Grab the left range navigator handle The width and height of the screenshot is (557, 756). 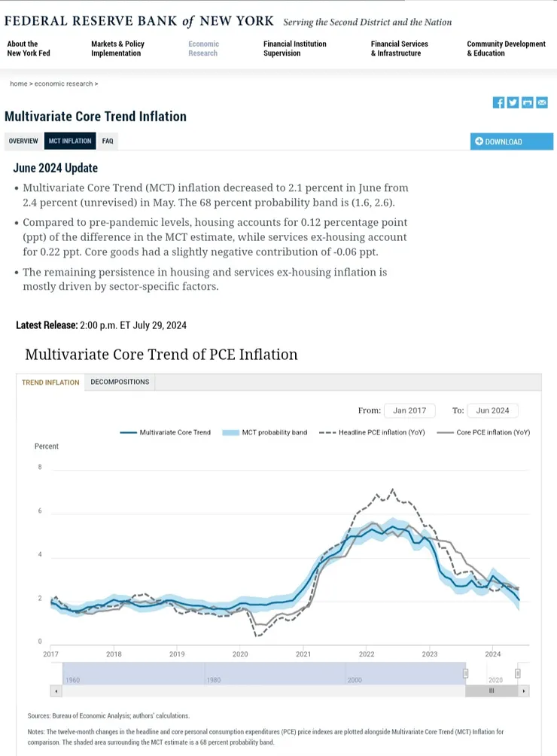click(x=465, y=673)
